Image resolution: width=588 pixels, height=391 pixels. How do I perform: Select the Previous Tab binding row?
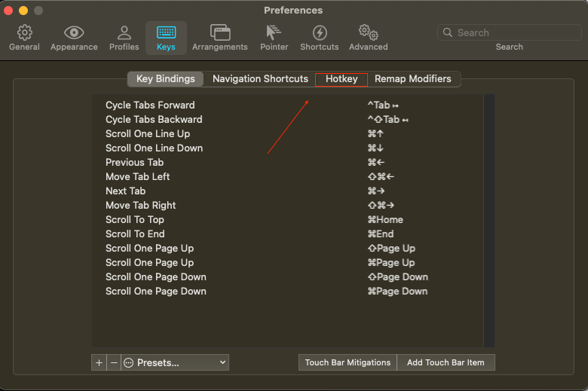click(x=288, y=162)
